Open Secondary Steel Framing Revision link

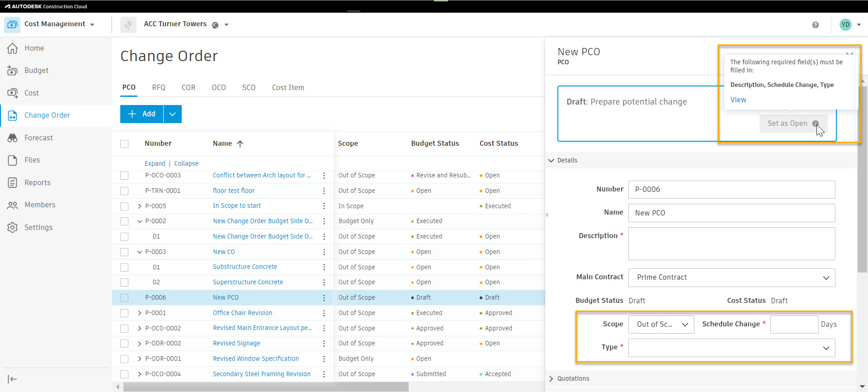(262, 374)
